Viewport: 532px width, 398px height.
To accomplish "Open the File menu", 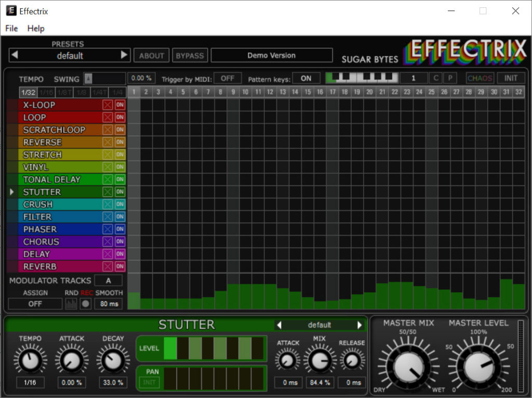I will [x=11, y=29].
